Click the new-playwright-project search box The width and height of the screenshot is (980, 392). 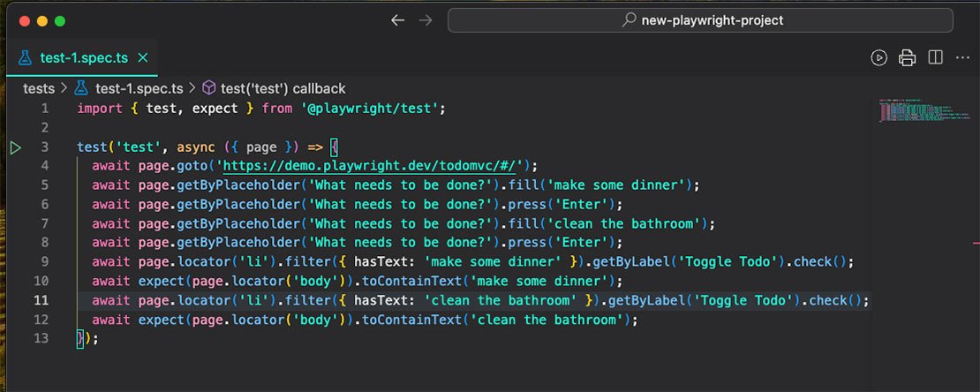[x=699, y=20]
